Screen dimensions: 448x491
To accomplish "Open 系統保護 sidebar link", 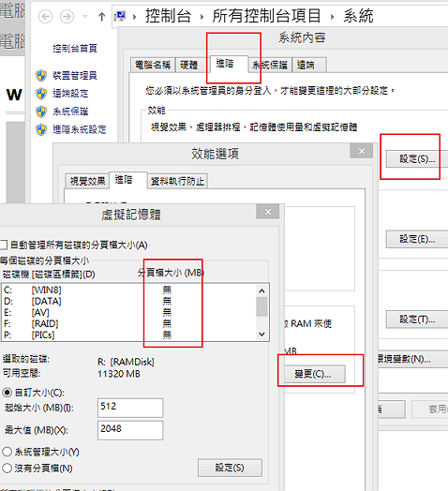I will point(70,112).
